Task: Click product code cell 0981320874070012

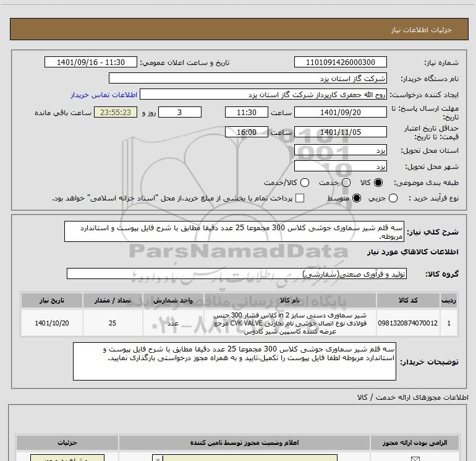Action: (408, 323)
